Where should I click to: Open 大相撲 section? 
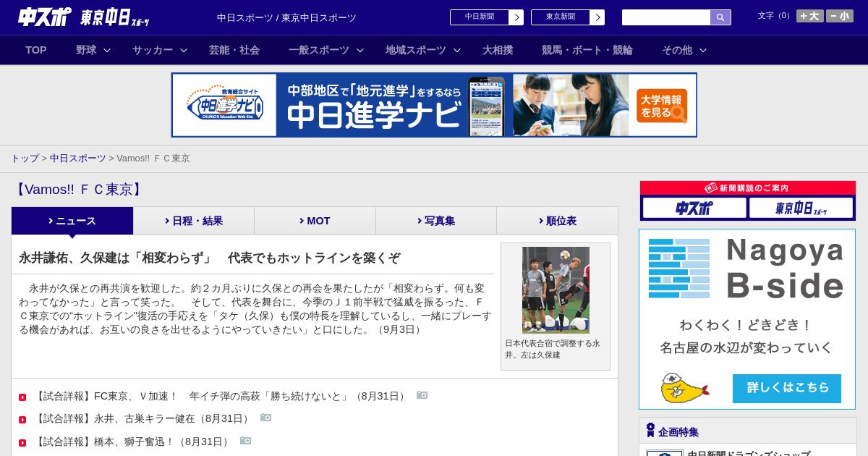tap(498, 50)
